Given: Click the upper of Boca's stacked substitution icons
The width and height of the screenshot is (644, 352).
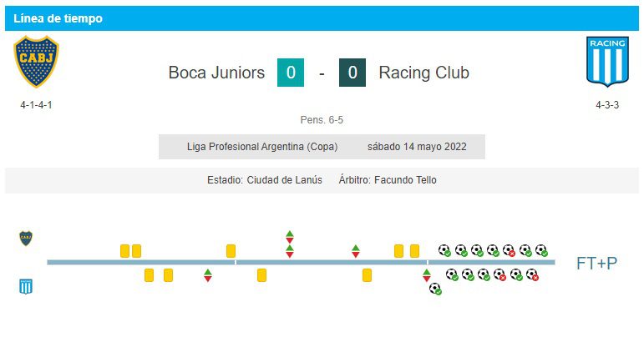Looking at the screenshot, I should (x=289, y=236).
